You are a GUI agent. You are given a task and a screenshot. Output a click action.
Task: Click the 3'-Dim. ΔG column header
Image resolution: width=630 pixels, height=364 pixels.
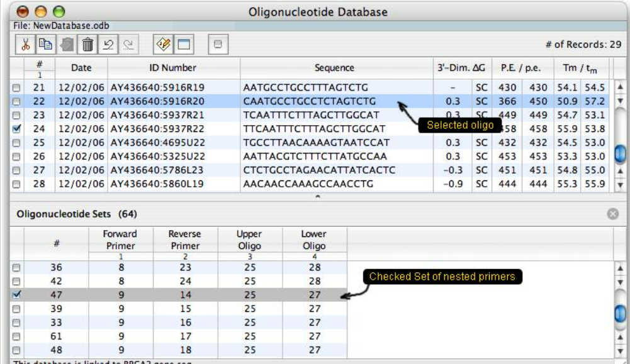(462, 68)
